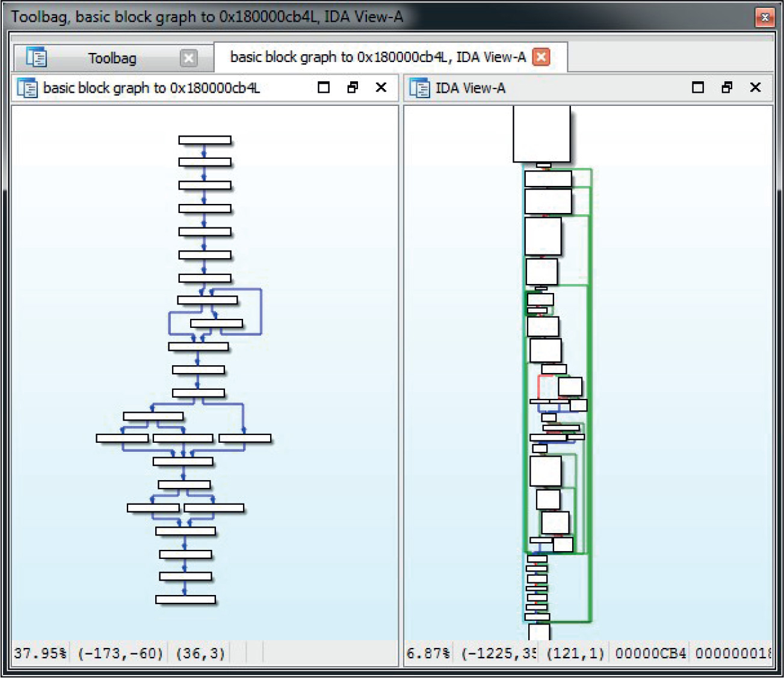Close the Toolbag tab
The width and height of the screenshot is (784, 678).
[188, 58]
